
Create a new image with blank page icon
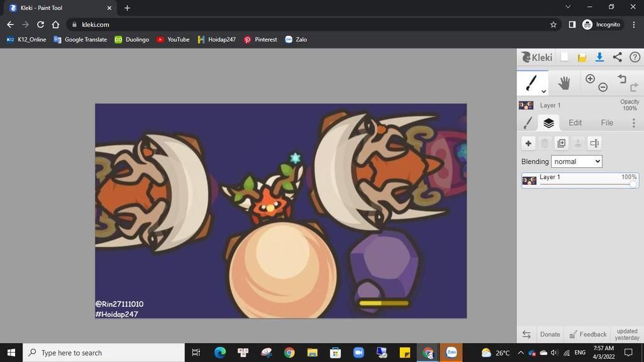[565, 57]
